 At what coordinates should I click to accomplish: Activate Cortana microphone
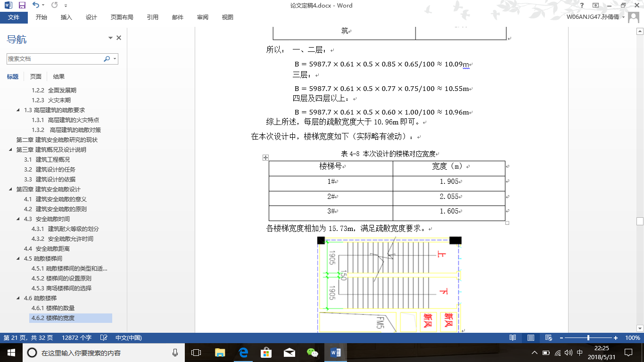click(x=175, y=353)
